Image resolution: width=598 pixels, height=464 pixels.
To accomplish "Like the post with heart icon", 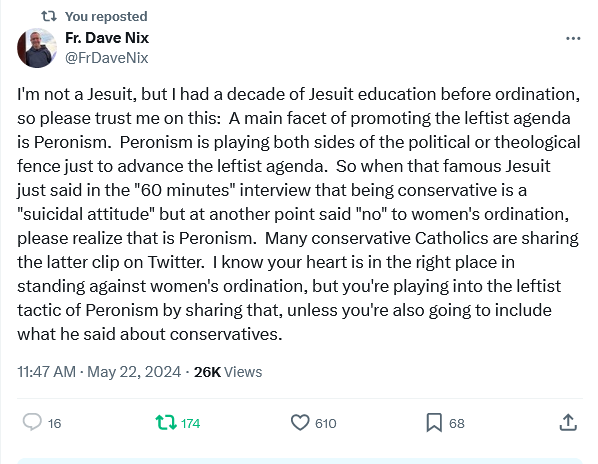I will [x=300, y=423].
